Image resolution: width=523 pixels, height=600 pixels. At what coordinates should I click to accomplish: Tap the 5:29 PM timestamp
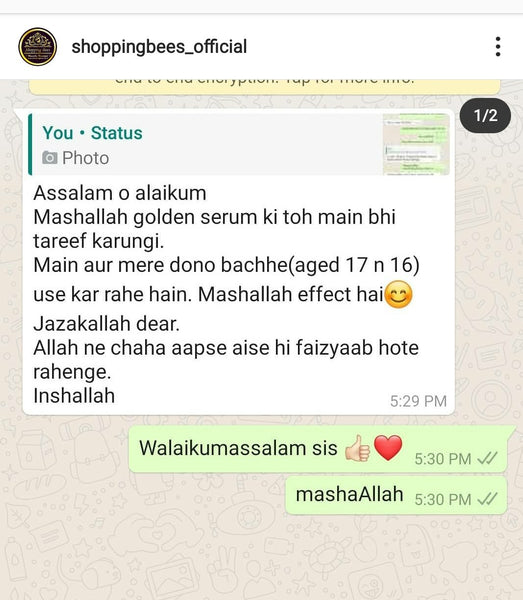418,401
